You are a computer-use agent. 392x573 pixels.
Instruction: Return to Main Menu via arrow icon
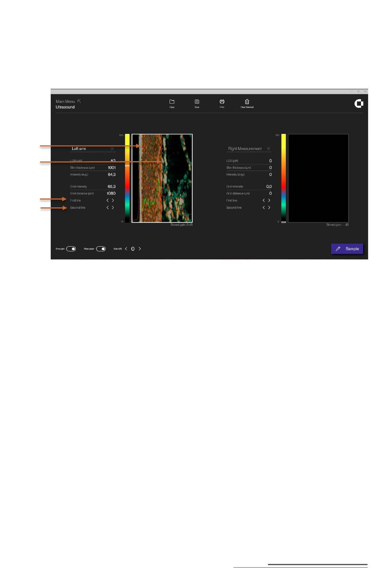(x=79, y=101)
